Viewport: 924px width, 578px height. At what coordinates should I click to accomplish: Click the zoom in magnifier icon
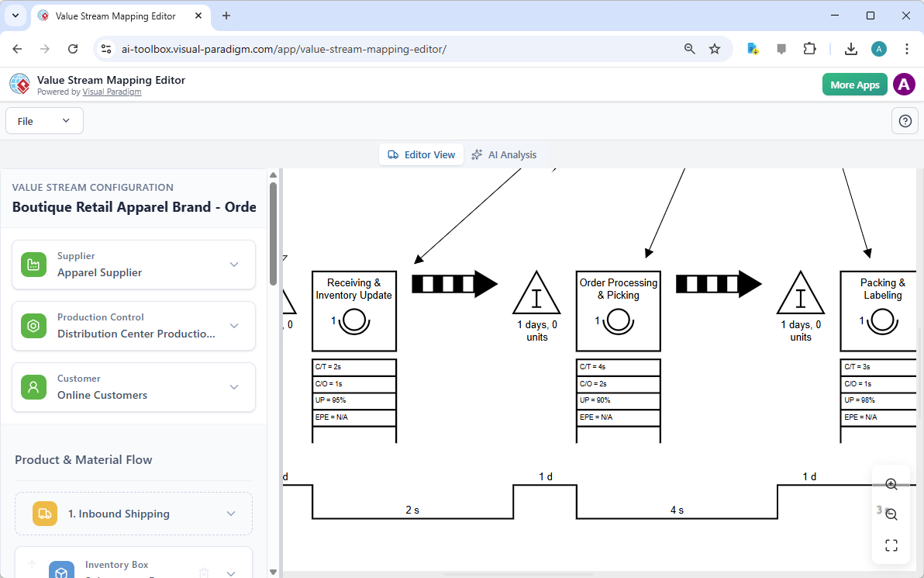point(891,483)
